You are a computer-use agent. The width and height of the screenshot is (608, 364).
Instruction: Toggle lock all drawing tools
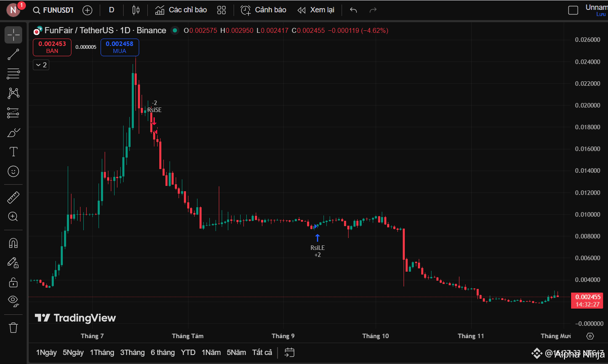(14, 282)
